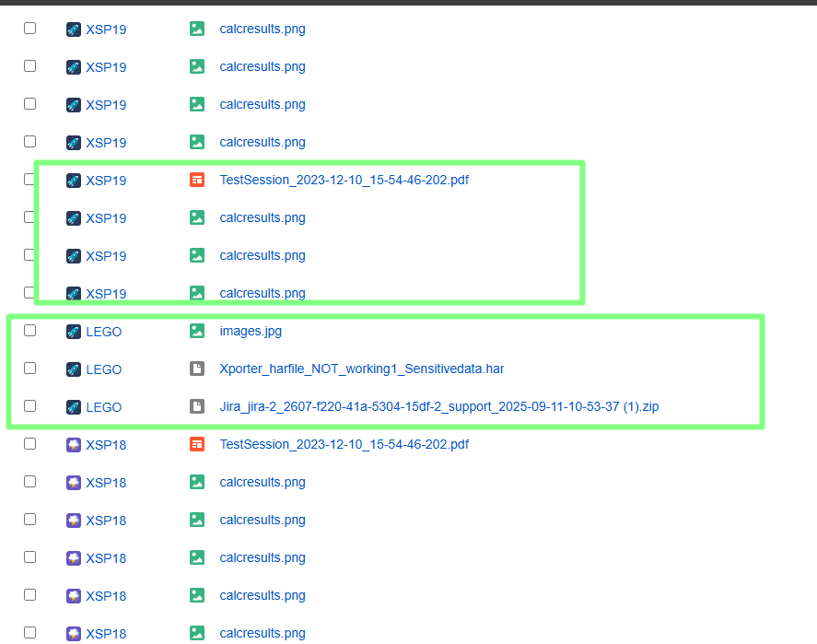Tick the checkbox for images.jpg
Viewport: 817px width, 644px height.
(x=29, y=330)
